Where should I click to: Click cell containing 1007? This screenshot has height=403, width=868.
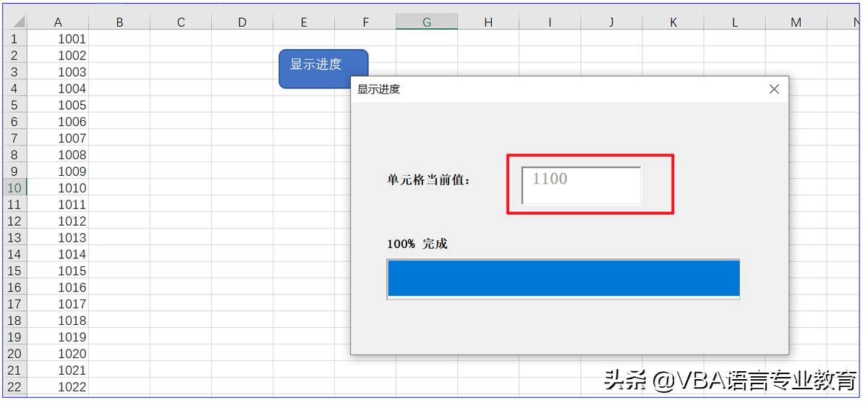58,138
